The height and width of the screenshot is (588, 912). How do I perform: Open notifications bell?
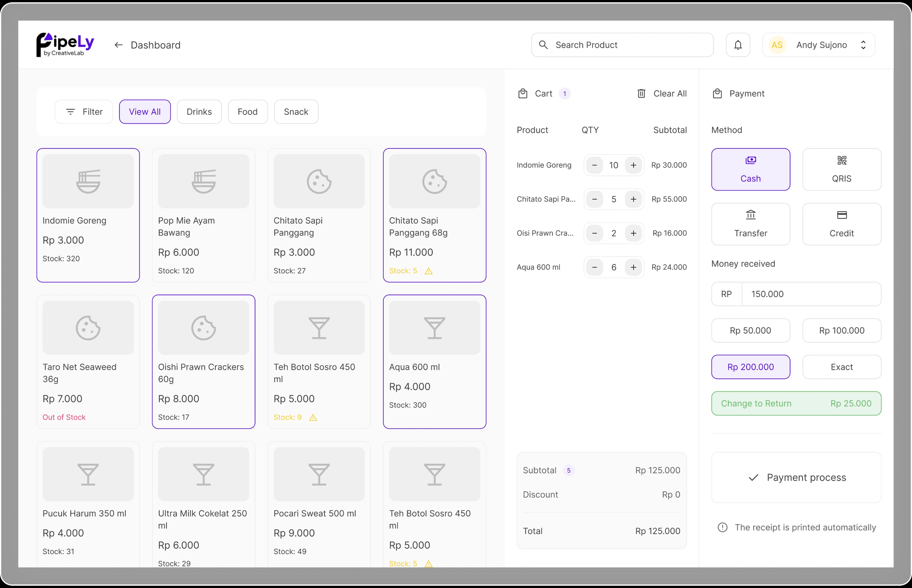point(738,45)
